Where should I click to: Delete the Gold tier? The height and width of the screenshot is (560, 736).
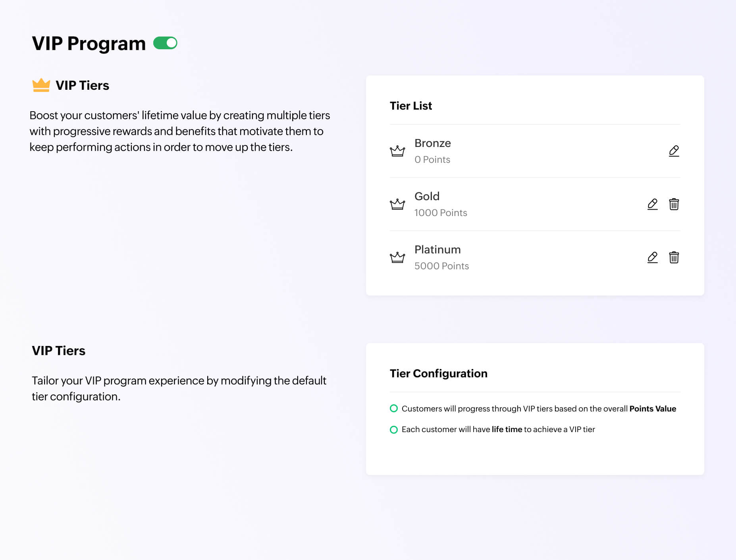[x=674, y=204]
